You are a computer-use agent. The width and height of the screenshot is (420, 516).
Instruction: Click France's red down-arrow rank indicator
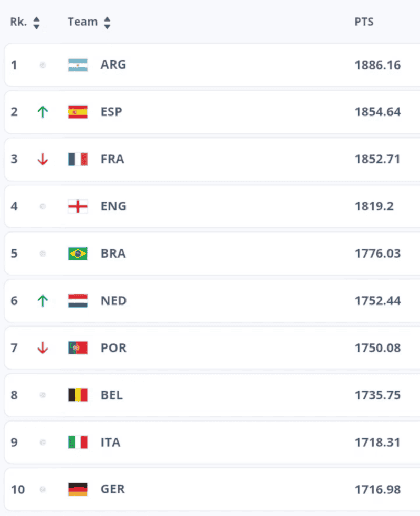[43, 160]
